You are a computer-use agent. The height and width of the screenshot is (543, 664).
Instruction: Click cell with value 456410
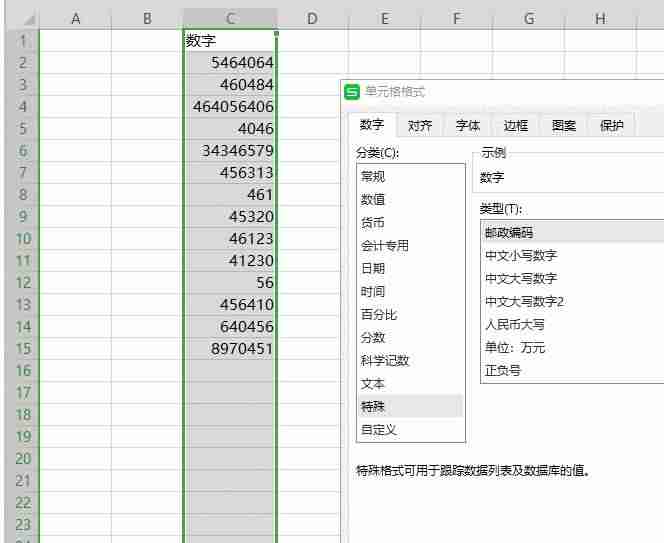pos(230,305)
